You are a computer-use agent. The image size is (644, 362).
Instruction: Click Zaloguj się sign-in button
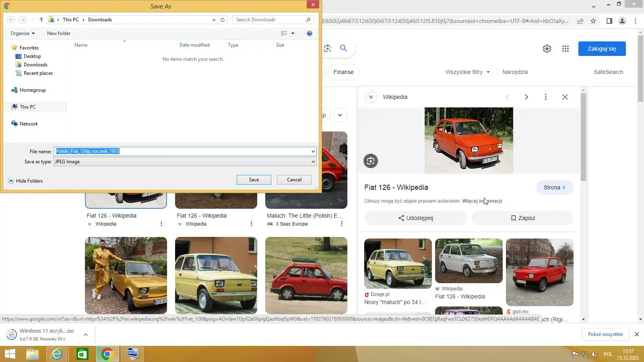[x=602, y=49]
